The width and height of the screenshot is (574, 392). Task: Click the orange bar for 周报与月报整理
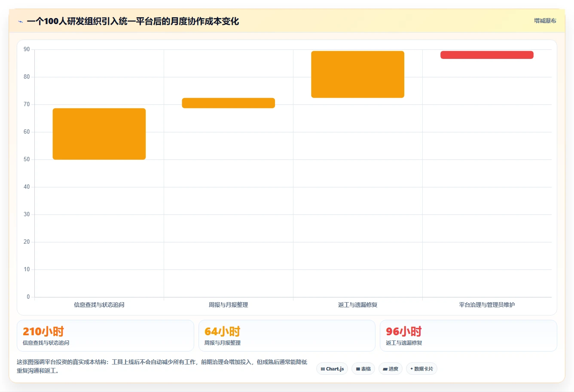click(x=229, y=103)
